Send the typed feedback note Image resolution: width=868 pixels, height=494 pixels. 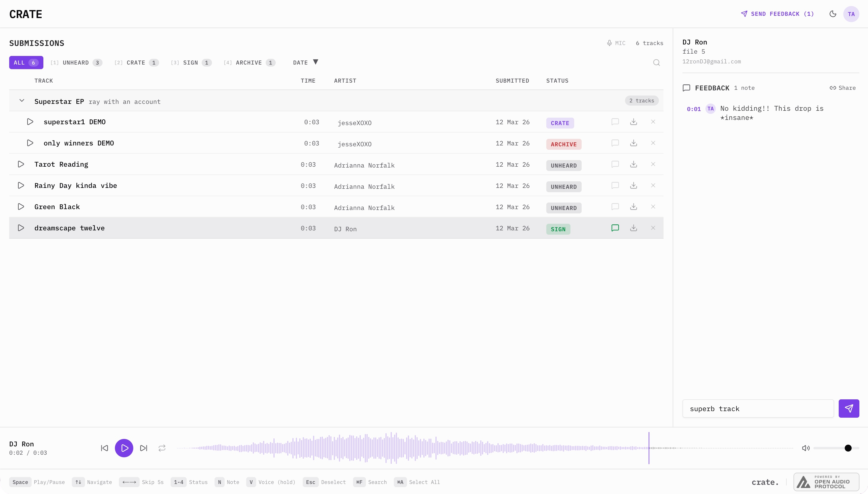(x=849, y=409)
